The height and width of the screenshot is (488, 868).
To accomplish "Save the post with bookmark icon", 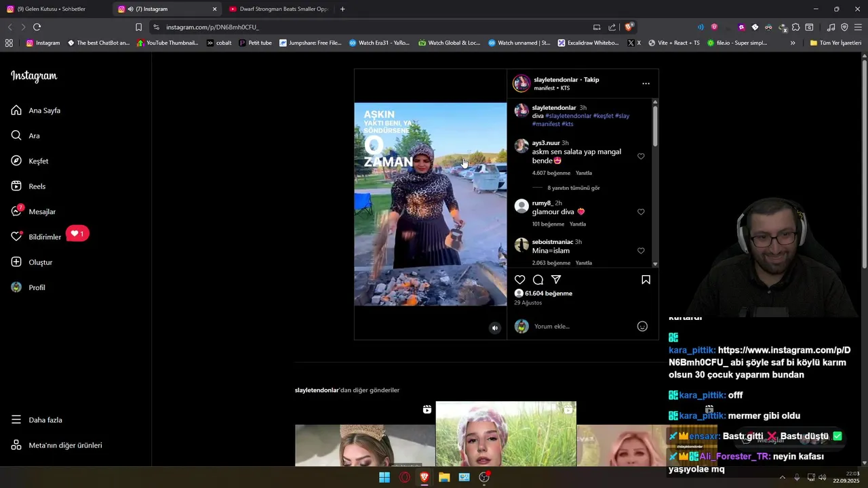I will click(x=646, y=279).
